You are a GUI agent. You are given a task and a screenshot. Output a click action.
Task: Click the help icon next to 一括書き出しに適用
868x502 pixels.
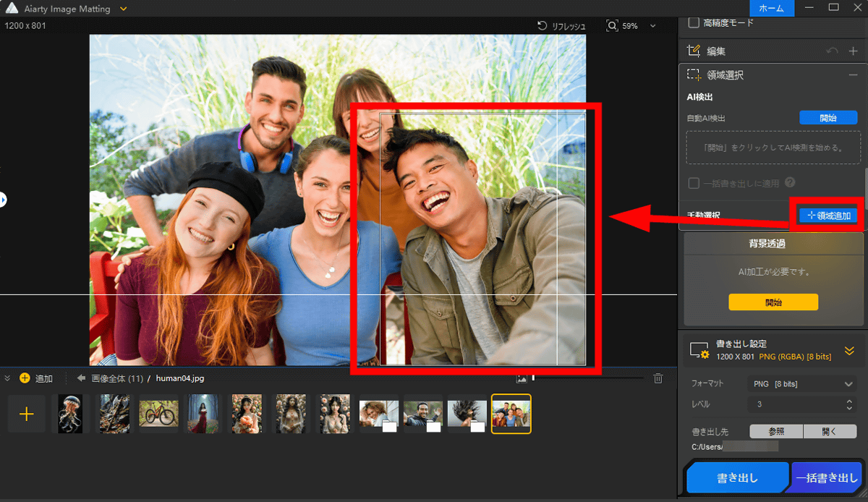point(790,183)
